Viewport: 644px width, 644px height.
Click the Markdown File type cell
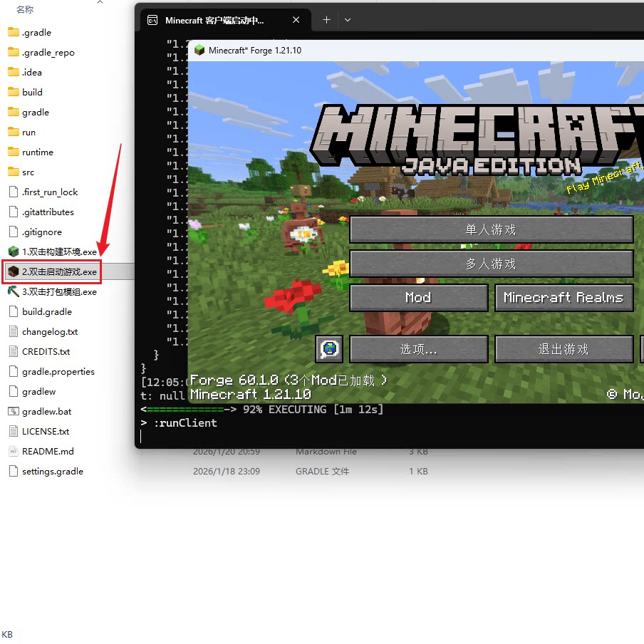tap(326, 452)
